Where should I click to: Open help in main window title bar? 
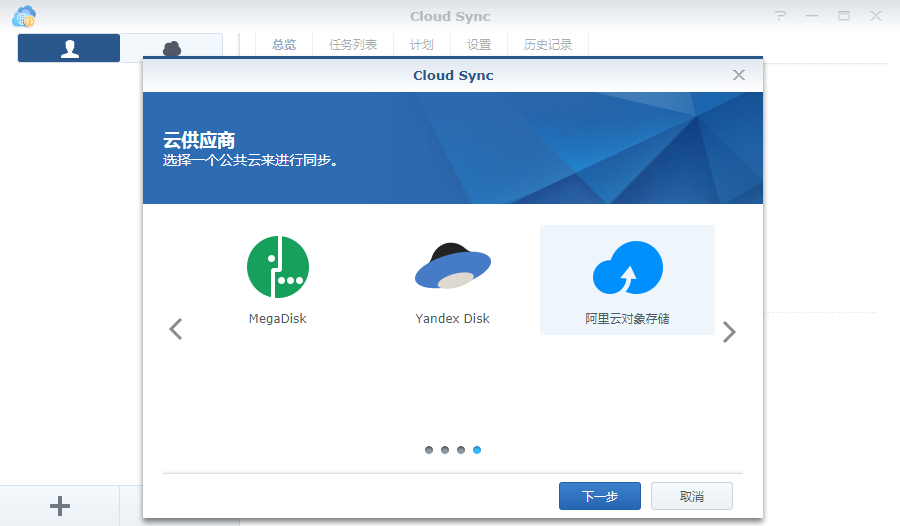click(x=780, y=16)
